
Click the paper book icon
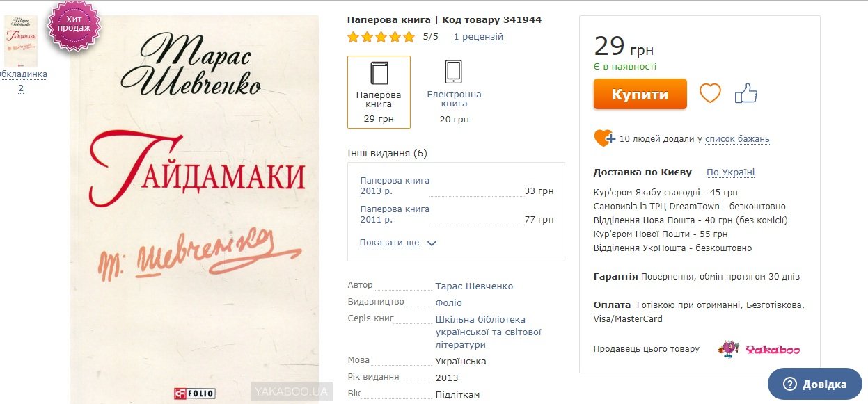[x=379, y=73]
